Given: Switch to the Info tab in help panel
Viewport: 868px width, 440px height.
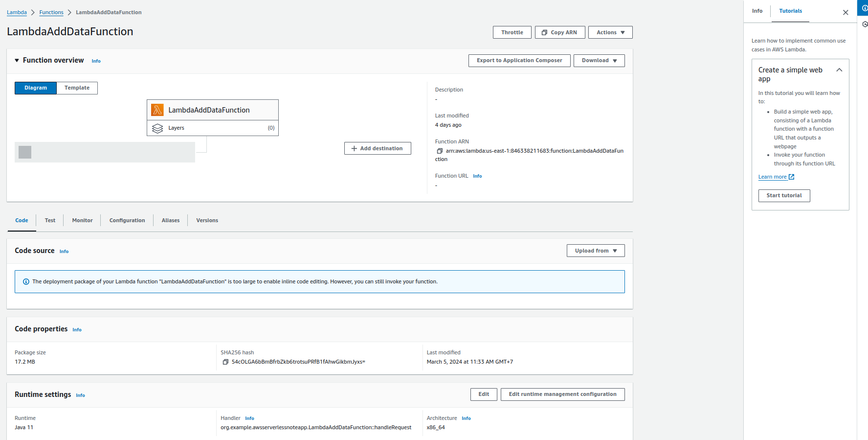Looking at the screenshot, I should (x=757, y=11).
